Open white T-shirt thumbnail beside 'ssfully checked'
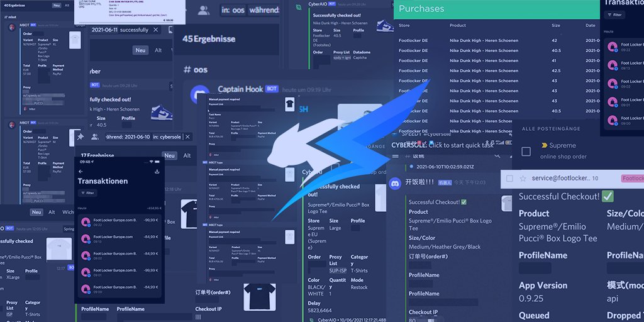Viewport: 644px width, 322px height. tap(58, 248)
